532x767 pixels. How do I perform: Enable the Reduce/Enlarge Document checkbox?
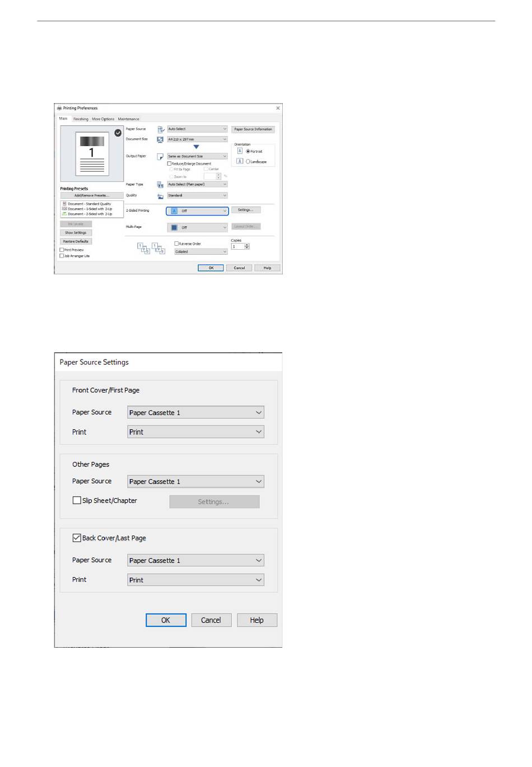(170, 163)
